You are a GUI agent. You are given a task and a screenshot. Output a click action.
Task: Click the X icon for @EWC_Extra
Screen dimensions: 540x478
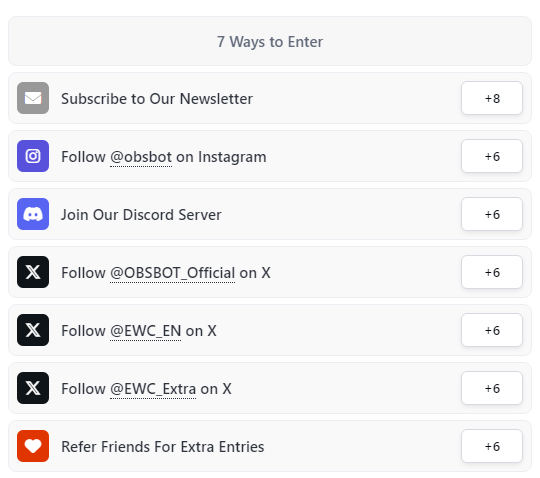pos(33,388)
